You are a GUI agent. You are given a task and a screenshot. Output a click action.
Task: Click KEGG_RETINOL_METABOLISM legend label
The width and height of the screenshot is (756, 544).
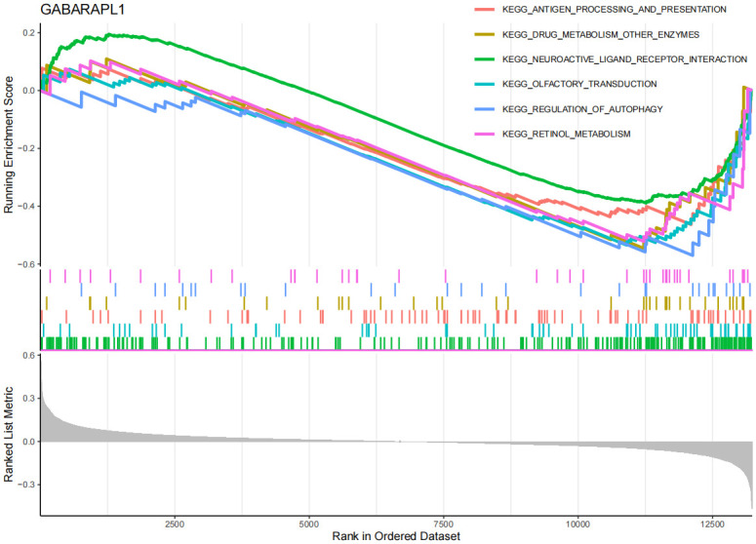click(566, 134)
